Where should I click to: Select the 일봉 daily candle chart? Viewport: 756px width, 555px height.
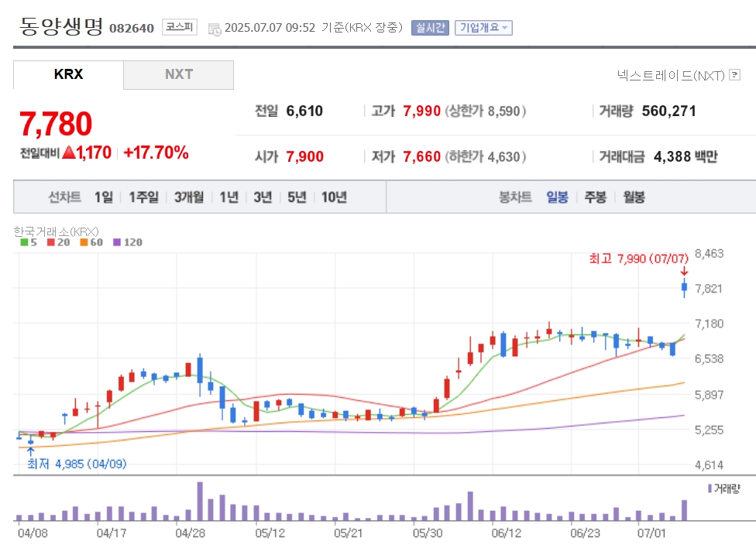pyautogui.click(x=558, y=197)
